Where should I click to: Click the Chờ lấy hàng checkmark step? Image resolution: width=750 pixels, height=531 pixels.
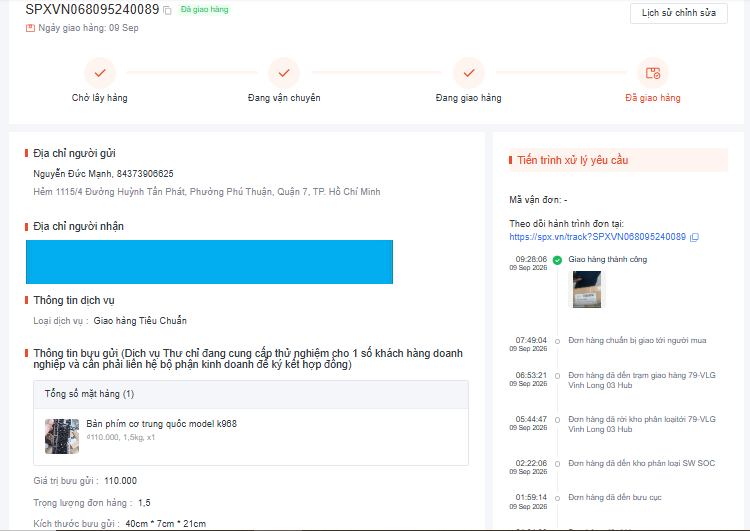coord(100,73)
